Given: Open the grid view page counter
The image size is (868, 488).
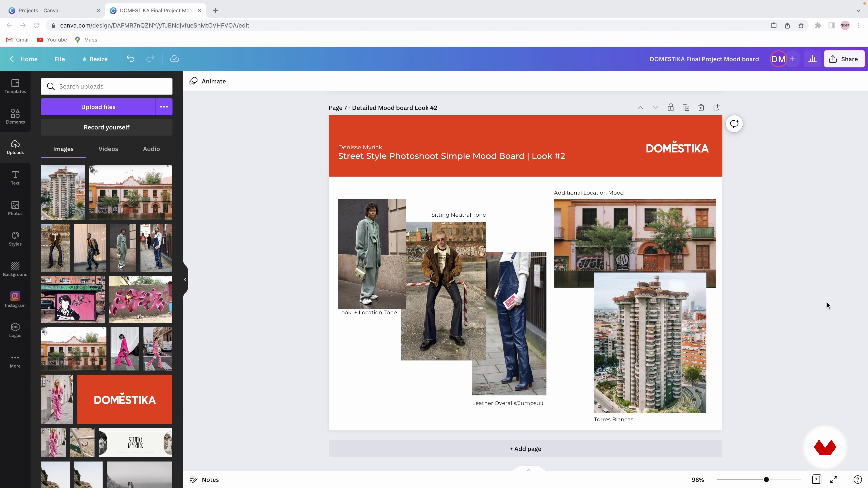Looking at the screenshot, I should point(816,479).
